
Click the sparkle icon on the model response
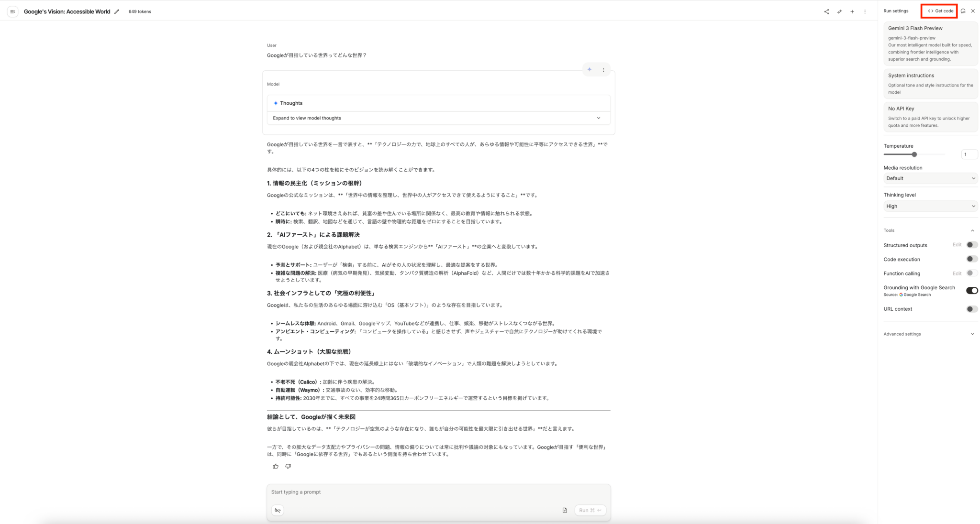coord(589,69)
